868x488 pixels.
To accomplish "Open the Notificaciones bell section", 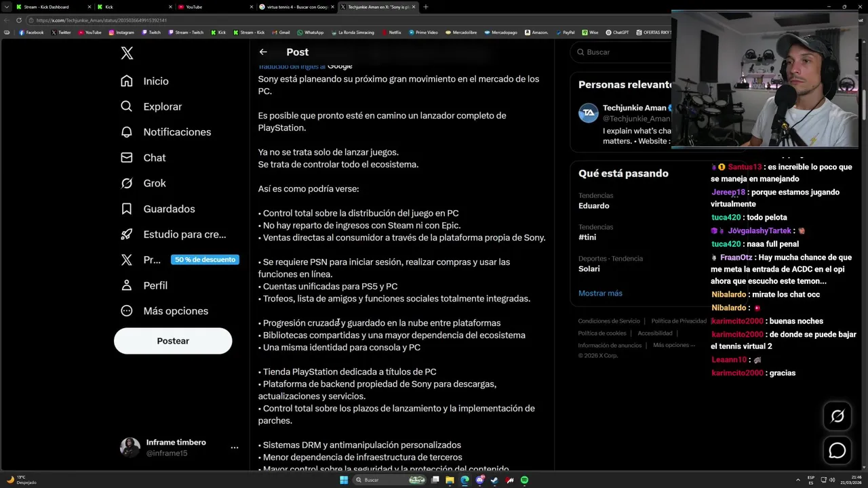I will [x=165, y=131].
